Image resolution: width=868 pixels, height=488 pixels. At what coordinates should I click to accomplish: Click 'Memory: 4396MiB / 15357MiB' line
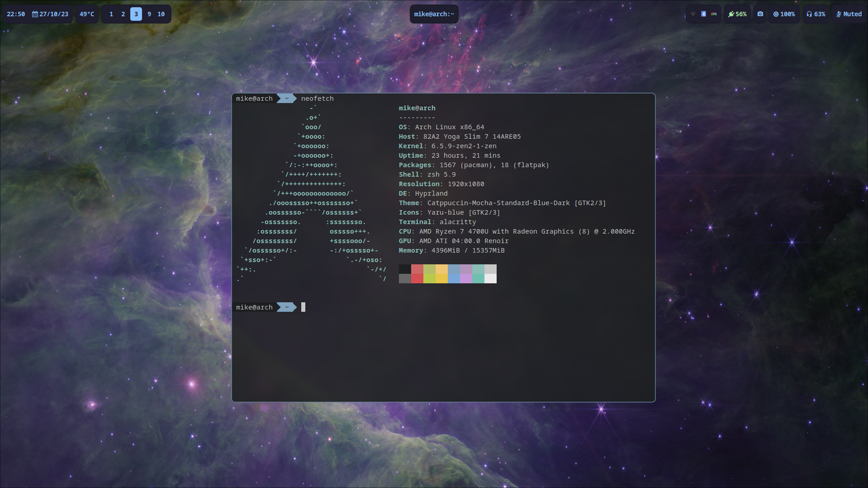click(x=451, y=251)
